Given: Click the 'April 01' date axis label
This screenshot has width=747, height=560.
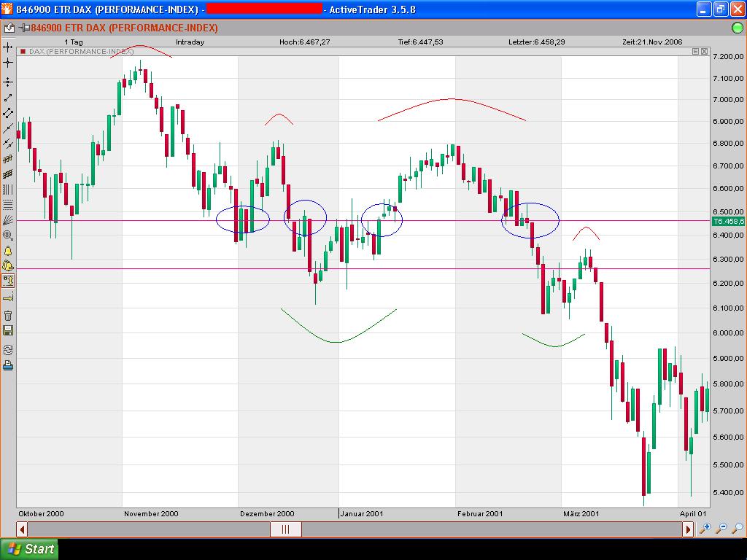Looking at the screenshot, I should pos(693,514).
